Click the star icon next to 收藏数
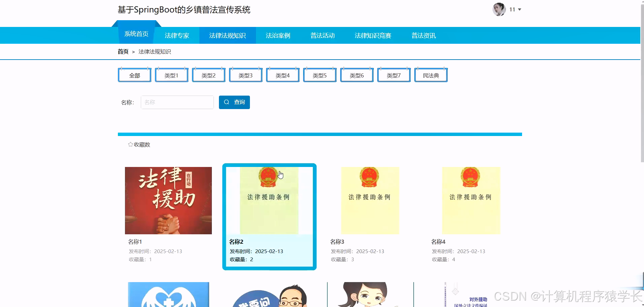 click(x=130, y=144)
